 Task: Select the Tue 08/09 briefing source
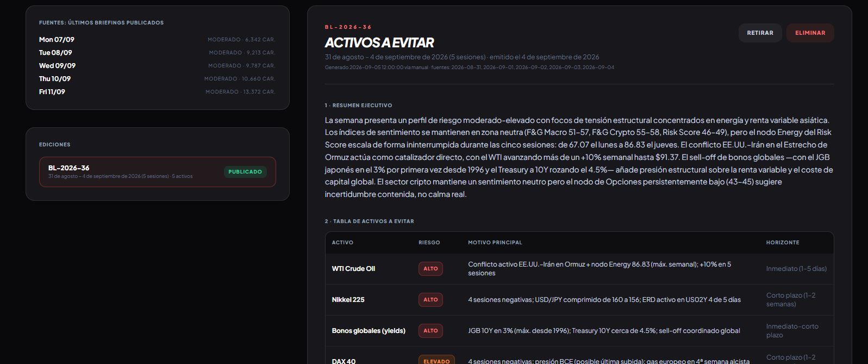157,53
